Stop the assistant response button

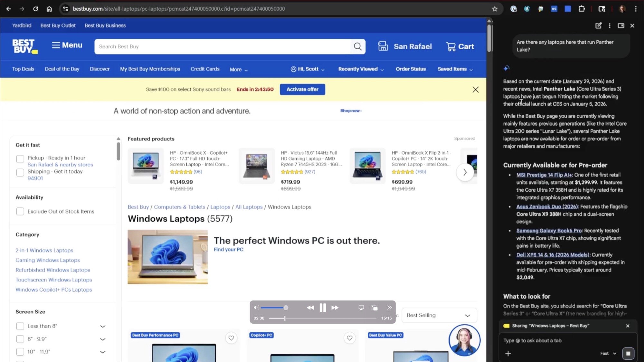click(x=628, y=353)
